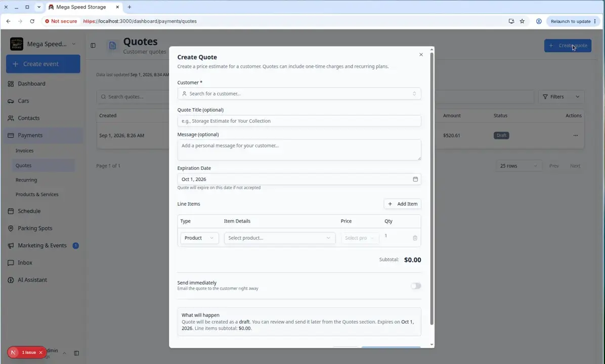605x364 pixels.
Task: Click the bottom sidebar panel toggle icon
Action: [x=76, y=353]
